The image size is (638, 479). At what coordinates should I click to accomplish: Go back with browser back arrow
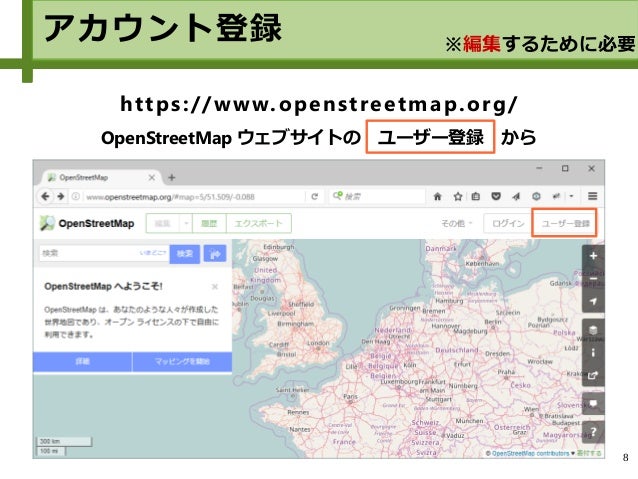click(45, 197)
